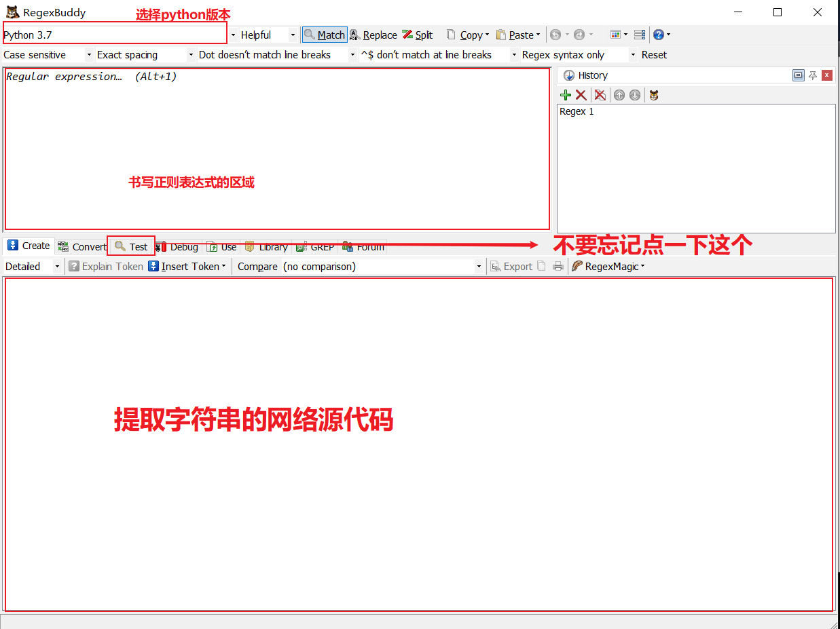Click the Copy regex button
840x629 pixels.
pos(464,35)
